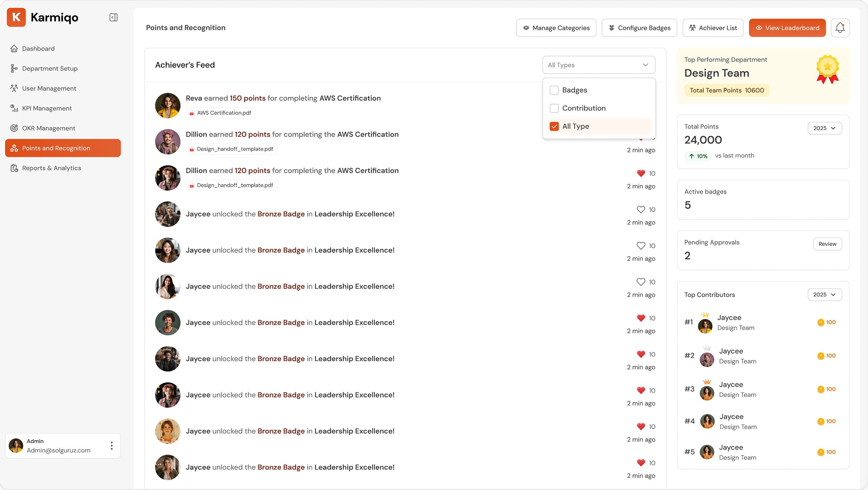Click the #2 contributor avatar
Viewport: 868px width, 490px height.
(x=707, y=359)
